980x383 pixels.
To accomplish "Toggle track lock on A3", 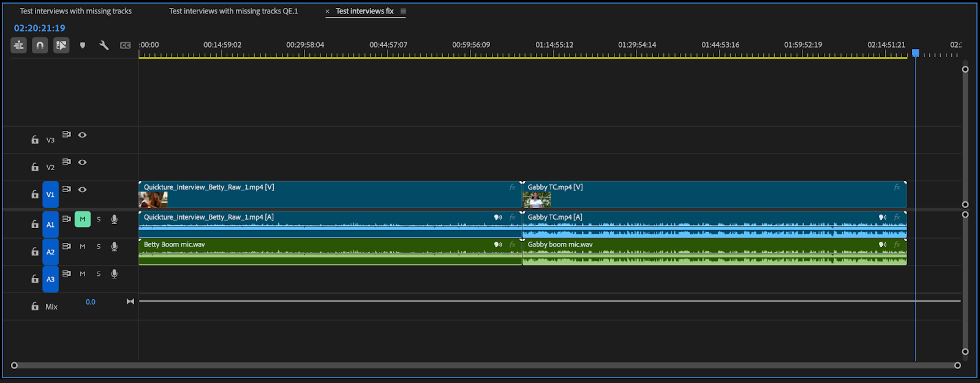I will 35,278.
